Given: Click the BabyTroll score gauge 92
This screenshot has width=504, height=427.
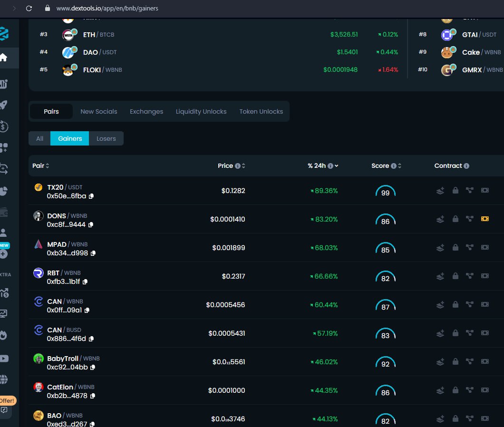Looking at the screenshot, I should click(x=386, y=362).
